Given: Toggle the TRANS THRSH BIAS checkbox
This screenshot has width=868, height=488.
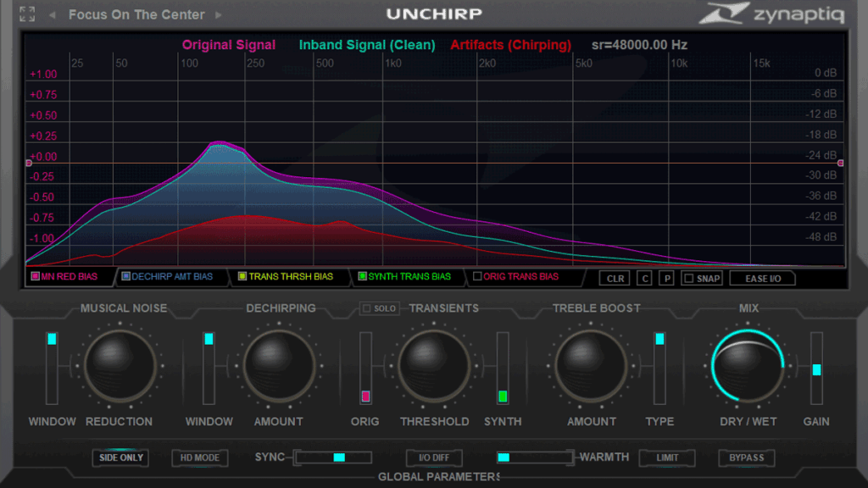Looking at the screenshot, I should tap(242, 276).
